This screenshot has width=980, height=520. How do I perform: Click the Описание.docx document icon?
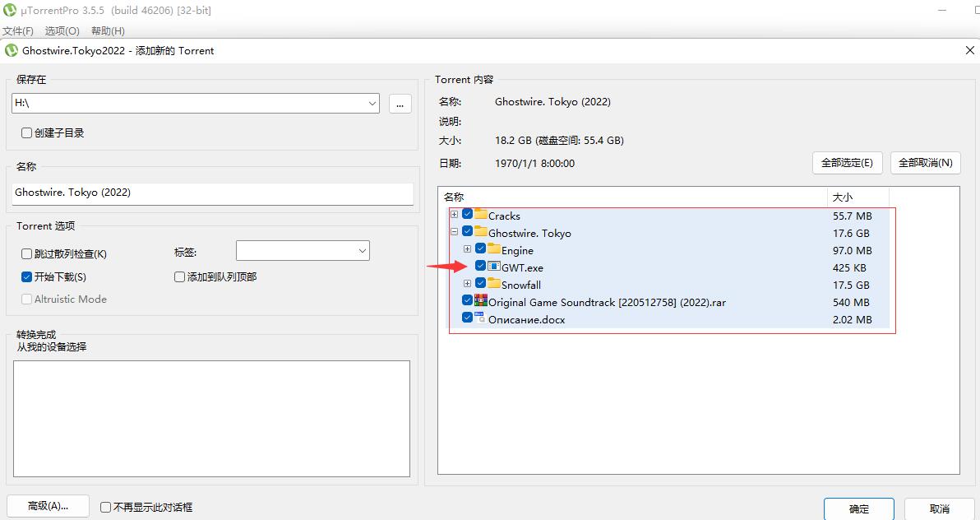tap(481, 319)
